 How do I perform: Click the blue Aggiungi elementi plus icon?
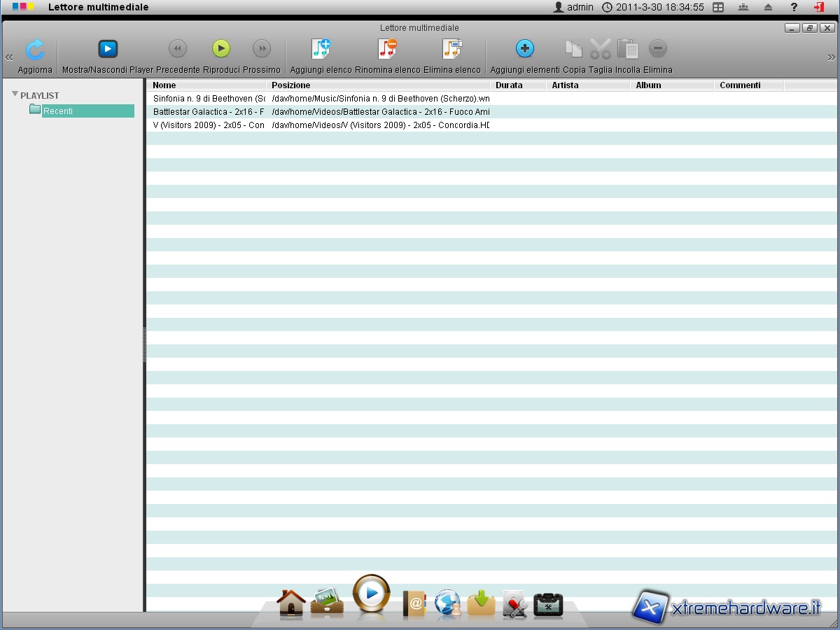(525, 49)
